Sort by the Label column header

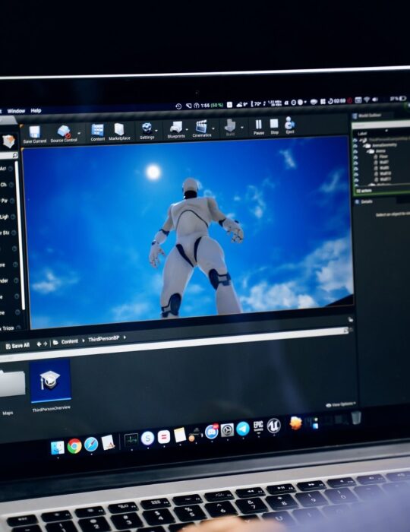[x=362, y=134]
